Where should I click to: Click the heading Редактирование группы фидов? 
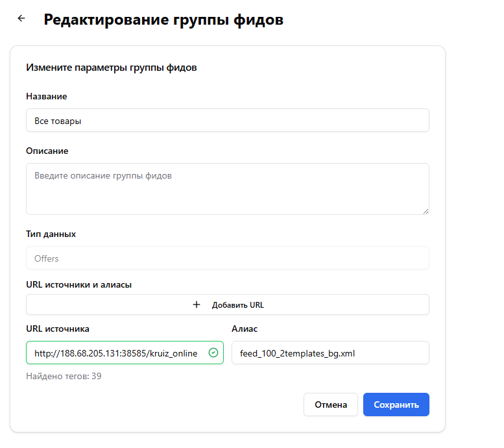coord(163,20)
